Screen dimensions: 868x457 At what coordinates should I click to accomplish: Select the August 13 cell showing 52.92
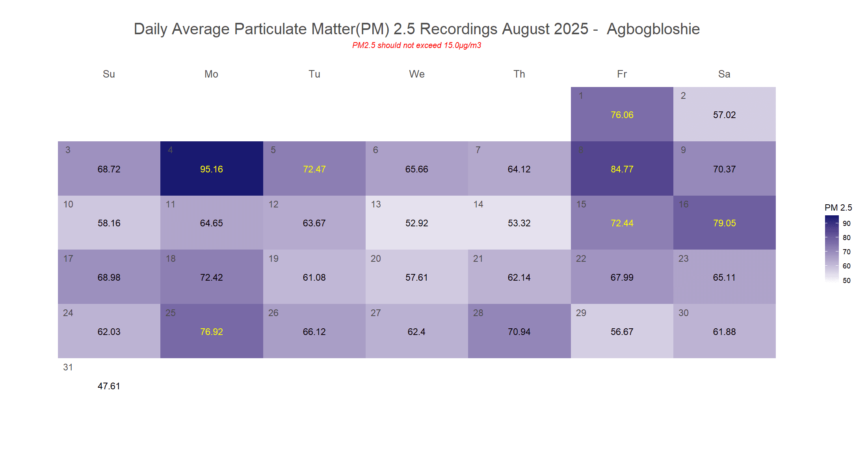pos(416,223)
